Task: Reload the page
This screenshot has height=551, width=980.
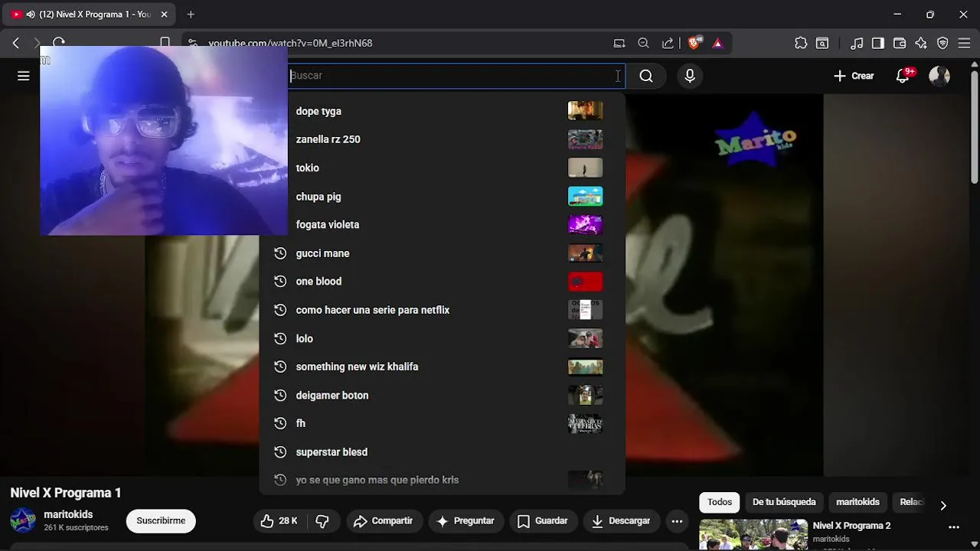Action: tap(59, 43)
